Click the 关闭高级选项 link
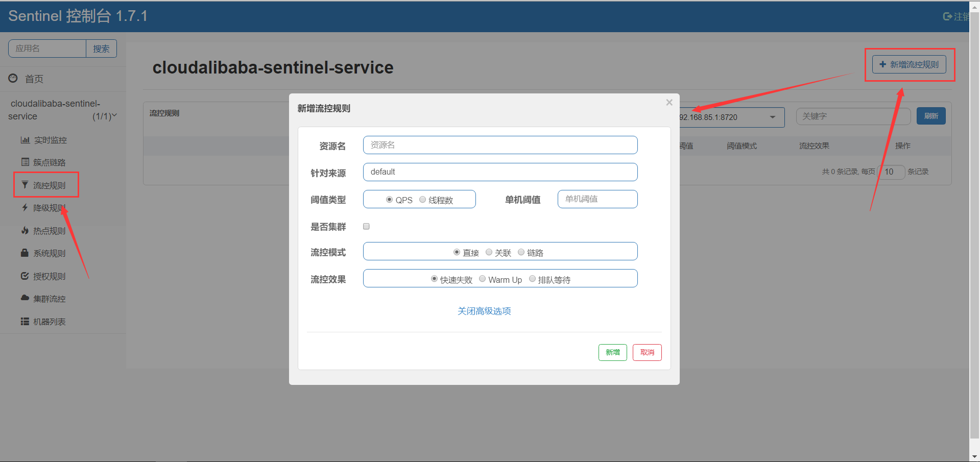 [x=484, y=311]
